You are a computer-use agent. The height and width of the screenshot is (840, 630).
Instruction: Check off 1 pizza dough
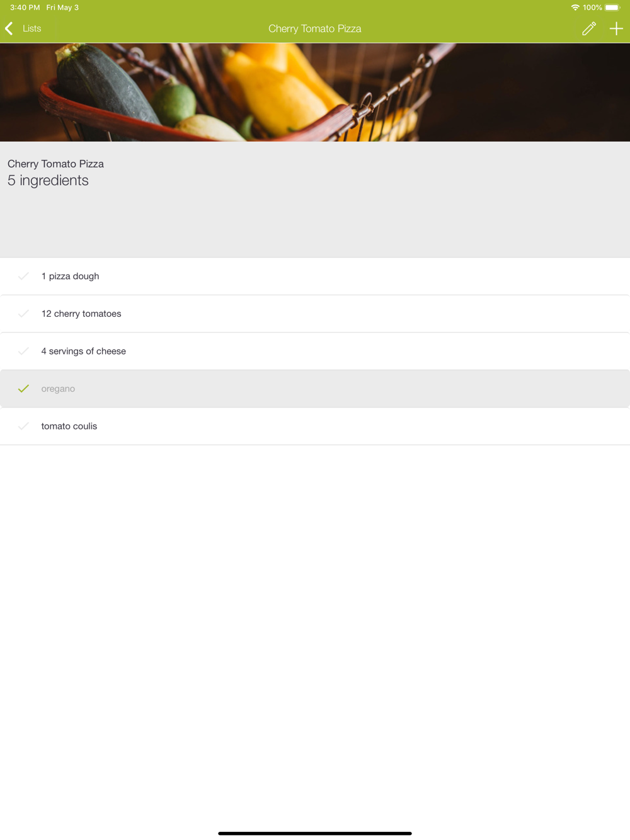(x=23, y=276)
